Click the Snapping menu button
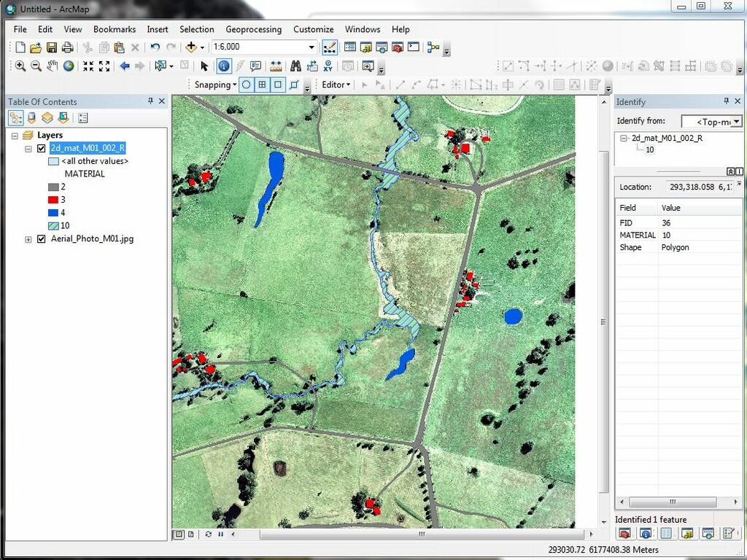The width and height of the screenshot is (747, 560). pyautogui.click(x=215, y=85)
